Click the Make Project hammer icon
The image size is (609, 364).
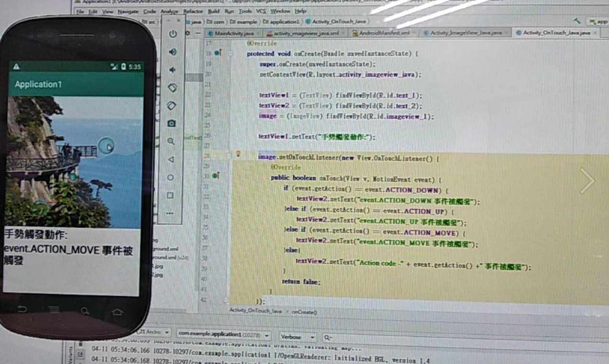pyautogui.click(x=577, y=21)
